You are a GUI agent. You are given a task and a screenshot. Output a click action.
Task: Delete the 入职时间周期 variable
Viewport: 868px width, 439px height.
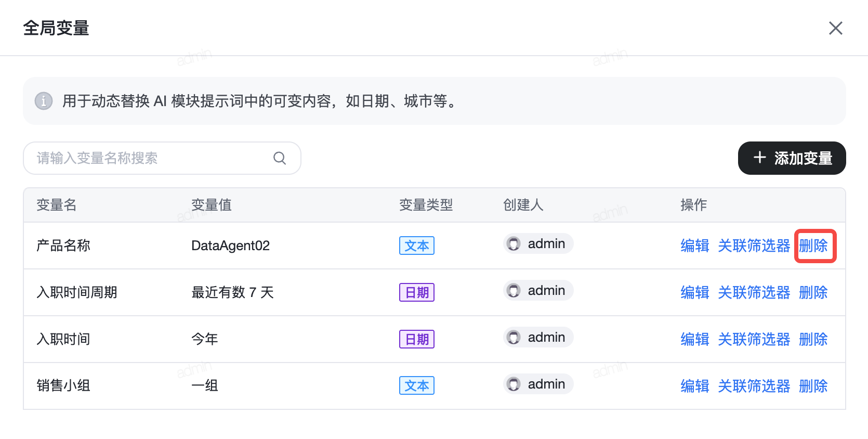coord(813,292)
